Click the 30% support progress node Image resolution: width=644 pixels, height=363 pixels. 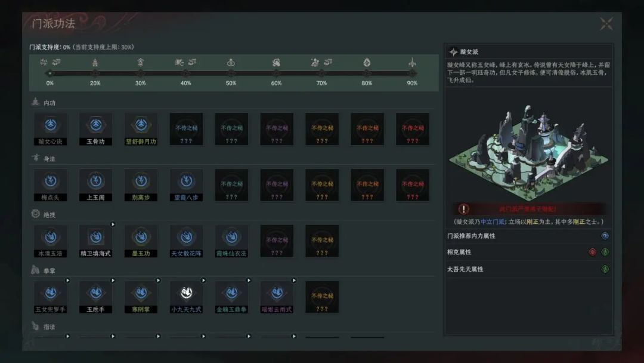[x=141, y=73]
